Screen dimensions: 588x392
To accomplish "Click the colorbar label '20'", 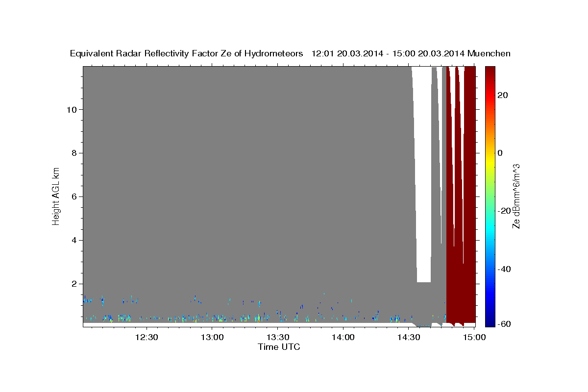I will click(x=502, y=95).
